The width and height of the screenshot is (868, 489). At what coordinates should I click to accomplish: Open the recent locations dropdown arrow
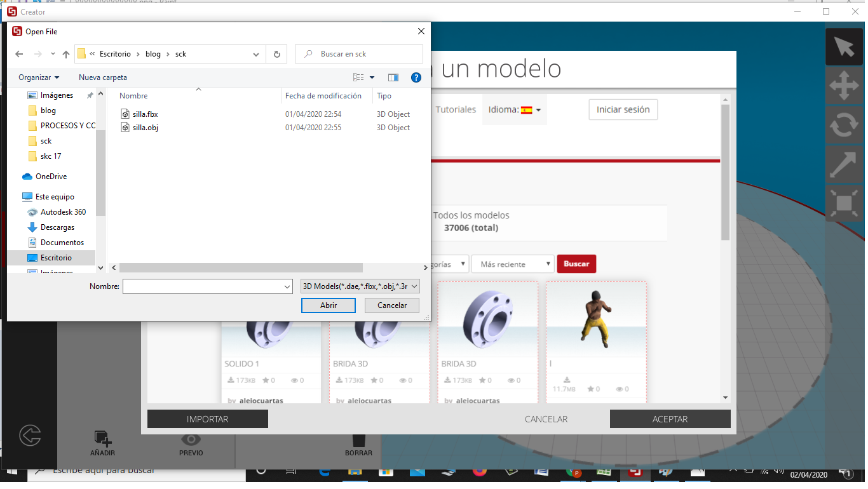click(53, 54)
